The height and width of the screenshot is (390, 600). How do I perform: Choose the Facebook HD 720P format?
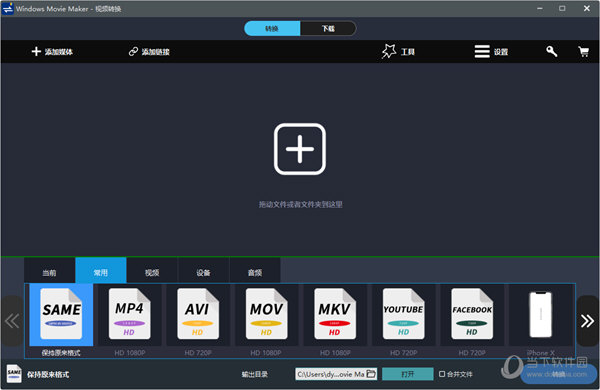[472, 314]
